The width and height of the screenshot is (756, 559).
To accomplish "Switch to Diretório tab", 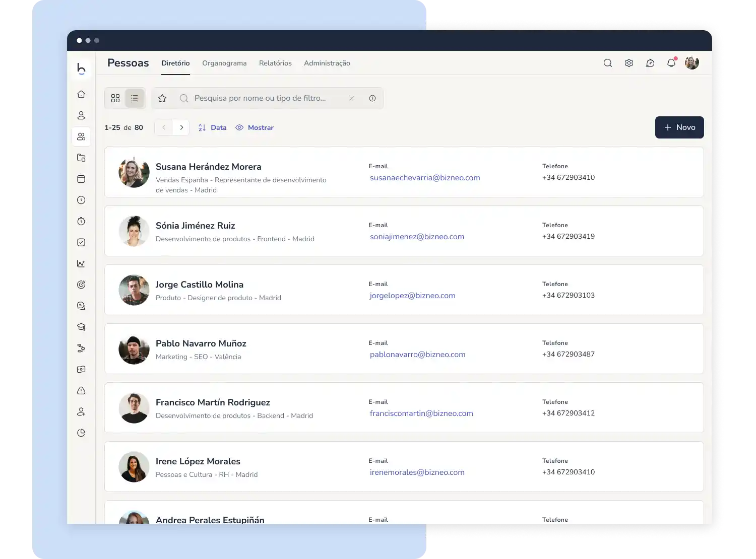I will click(x=175, y=63).
